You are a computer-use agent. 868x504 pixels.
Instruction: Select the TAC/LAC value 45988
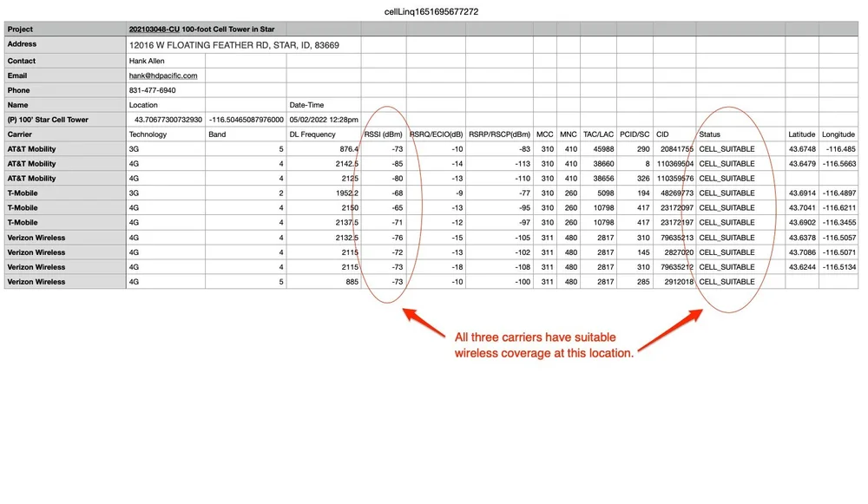coord(603,149)
